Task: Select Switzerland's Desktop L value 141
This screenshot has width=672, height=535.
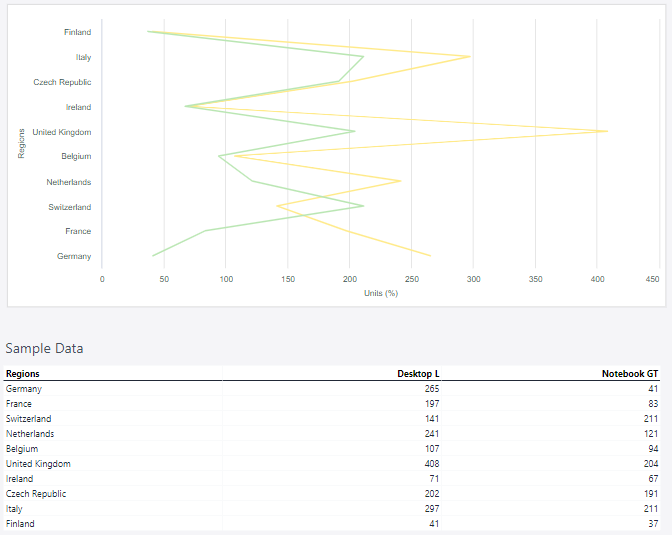Action: [x=431, y=419]
